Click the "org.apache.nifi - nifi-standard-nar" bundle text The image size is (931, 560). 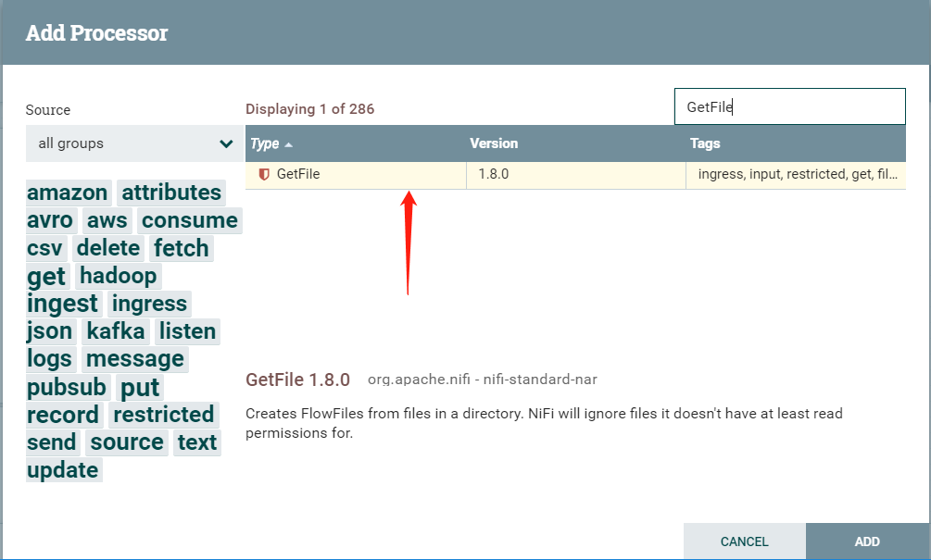[x=483, y=380]
